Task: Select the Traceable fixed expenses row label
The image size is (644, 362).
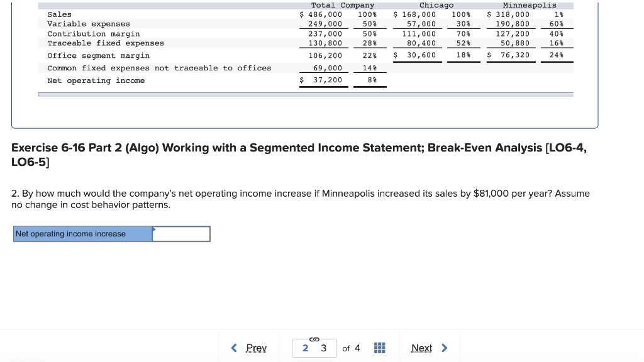Action: coord(106,43)
